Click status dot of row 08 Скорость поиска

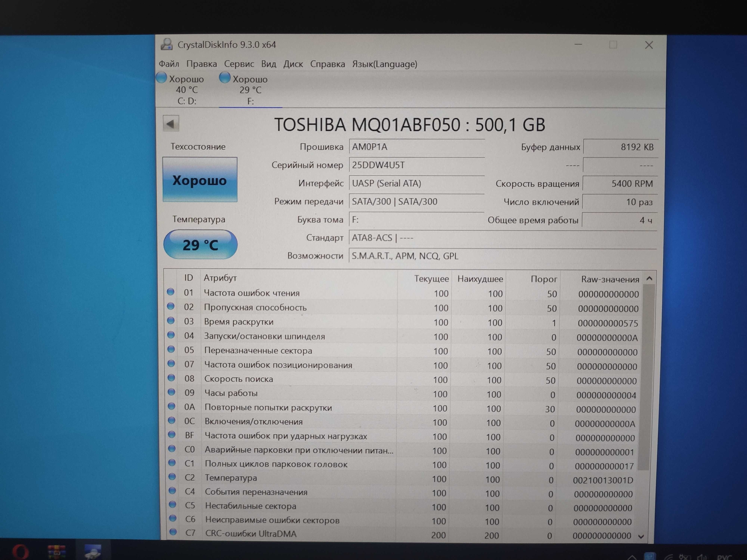[172, 378]
